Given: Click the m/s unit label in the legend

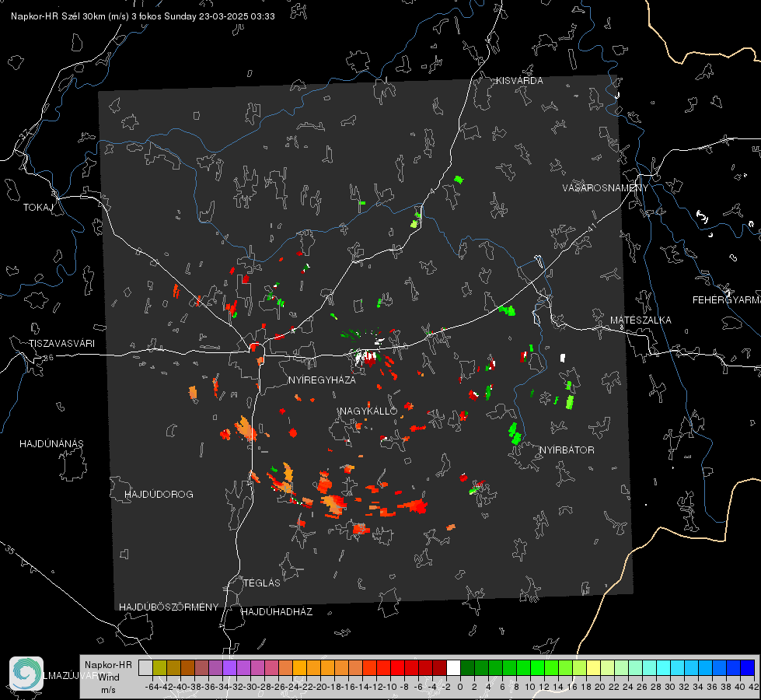Looking at the screenshot, I should click(x=108, y=690).
